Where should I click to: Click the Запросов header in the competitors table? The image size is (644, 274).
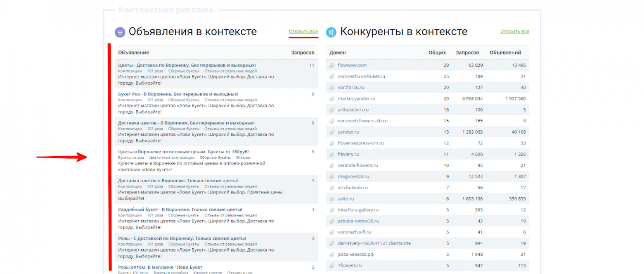click(467, 53)
